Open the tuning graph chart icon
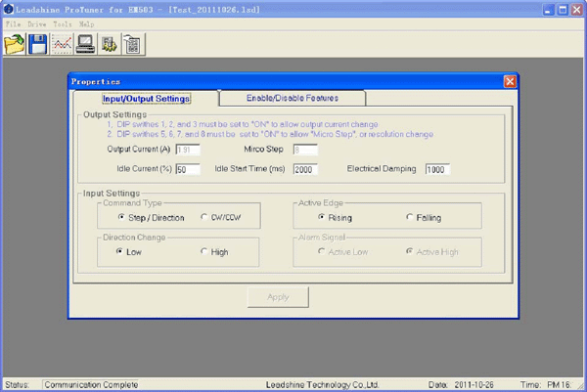This screenshot has height=392, width=587. [62, 43]
